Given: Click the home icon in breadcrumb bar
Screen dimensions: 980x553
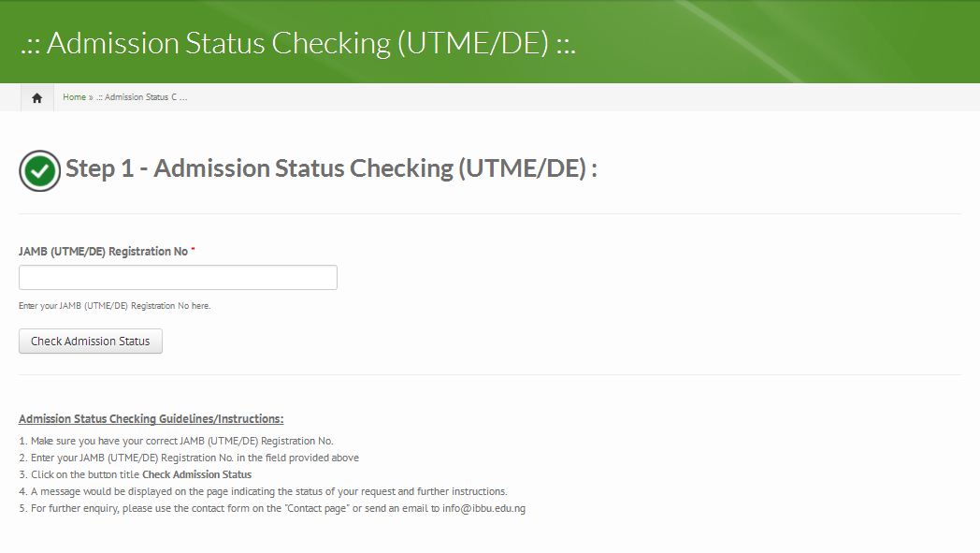Looking at the screenshot, I should [36, 97].
